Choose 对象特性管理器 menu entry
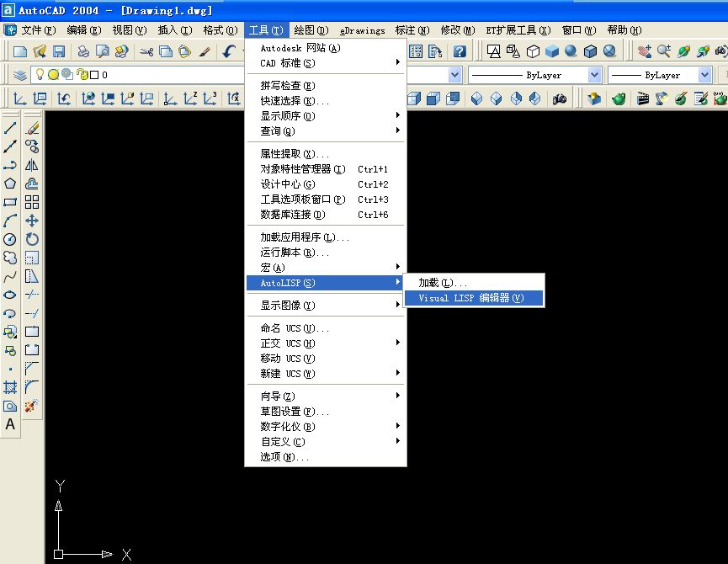Screen dimensions: 728x564 326,169
